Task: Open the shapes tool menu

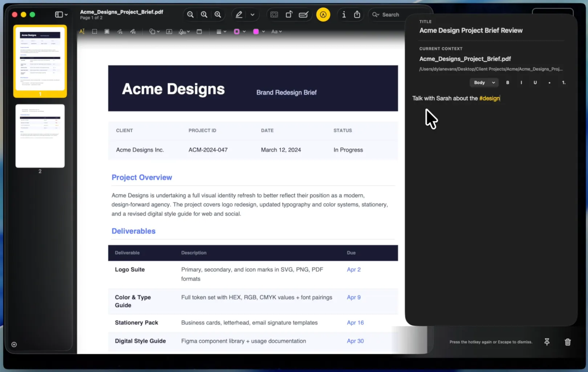Action: (x=154, y=32)
